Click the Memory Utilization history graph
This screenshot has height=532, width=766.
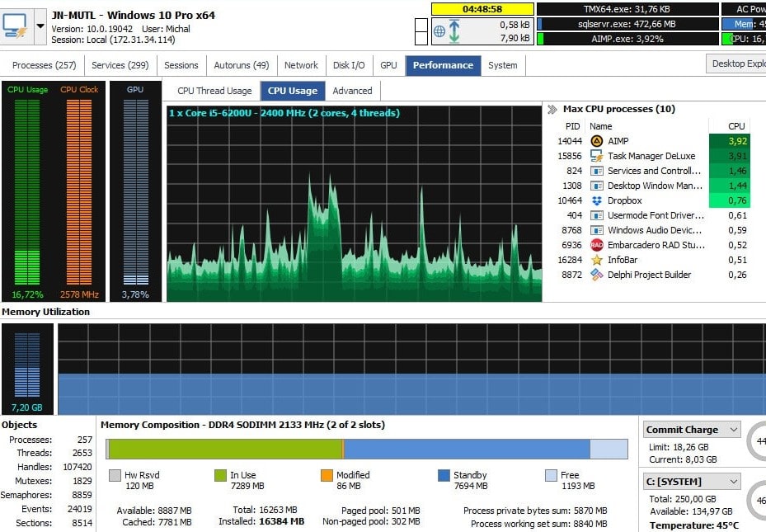tap(411, 369)
